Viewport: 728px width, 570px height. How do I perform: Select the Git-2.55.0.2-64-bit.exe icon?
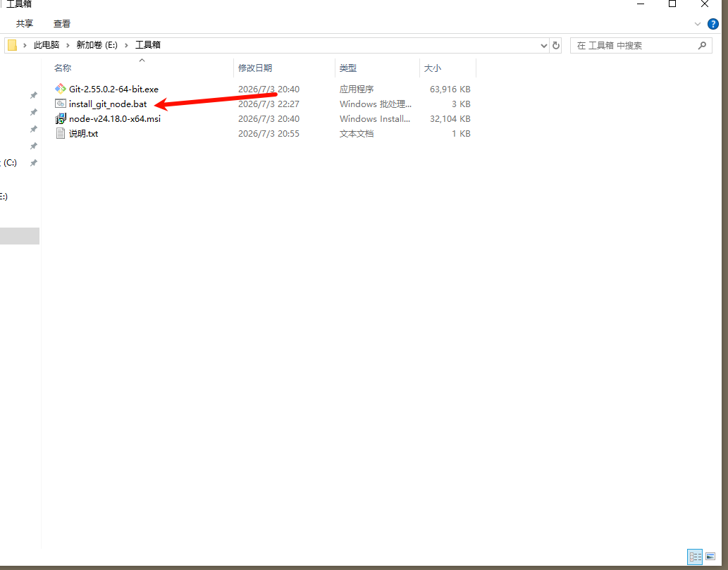click(x=61, y=89)
